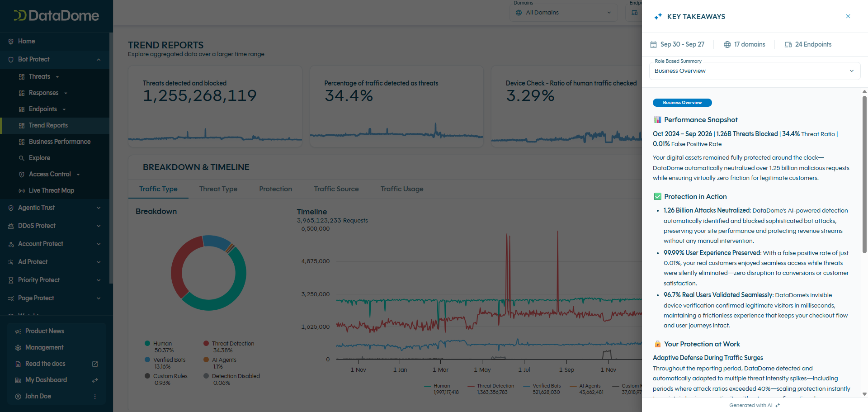Screen dimensions: 868x412
Task: Toggle the Threat Detection legend color dot
Action: (206, 344)
